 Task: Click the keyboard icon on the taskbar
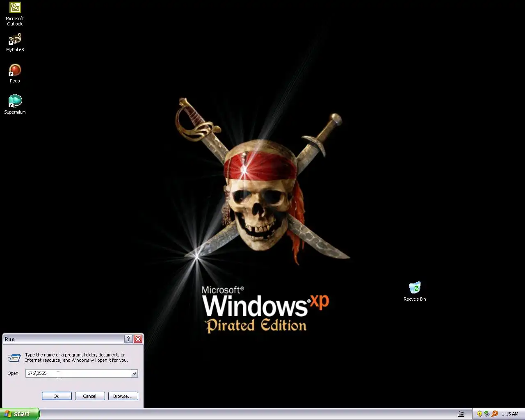461,414
